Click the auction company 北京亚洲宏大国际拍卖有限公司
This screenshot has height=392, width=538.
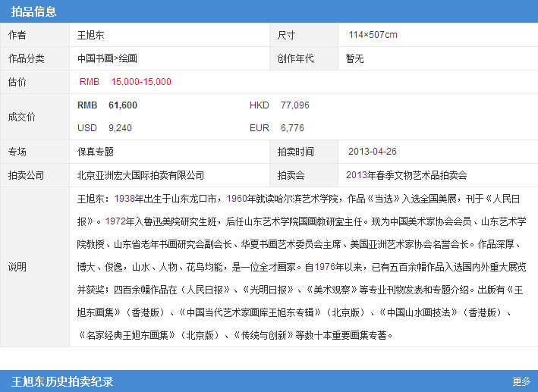(x=140, y=175)
